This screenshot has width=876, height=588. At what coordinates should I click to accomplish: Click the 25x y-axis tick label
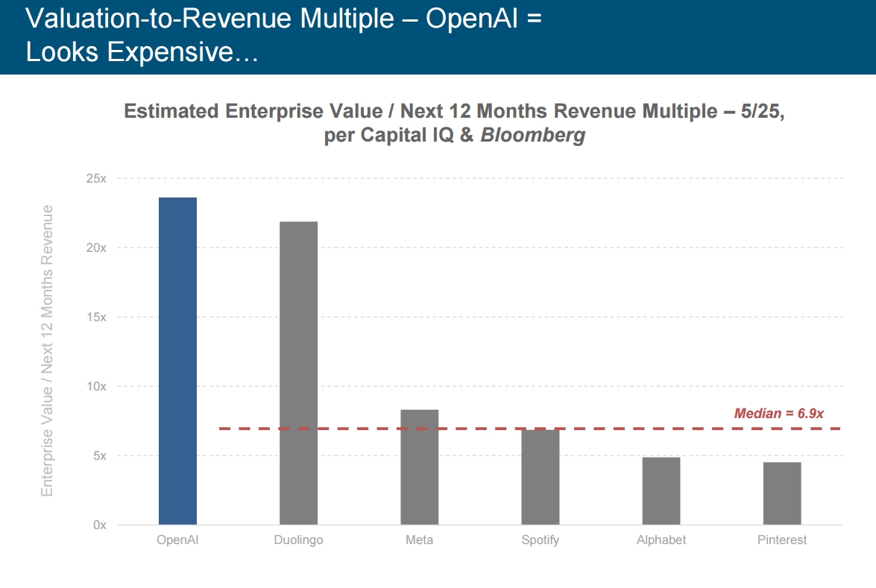point(96,178)
